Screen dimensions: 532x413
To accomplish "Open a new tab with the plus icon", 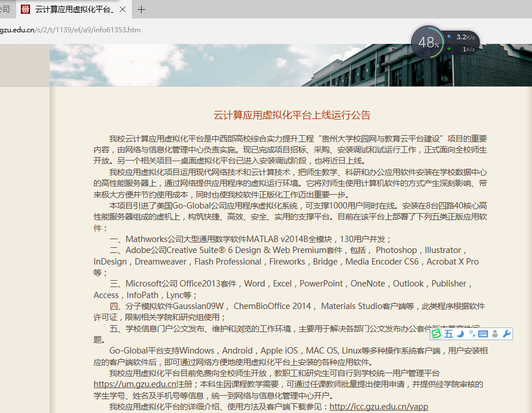I will coord(142,9).
